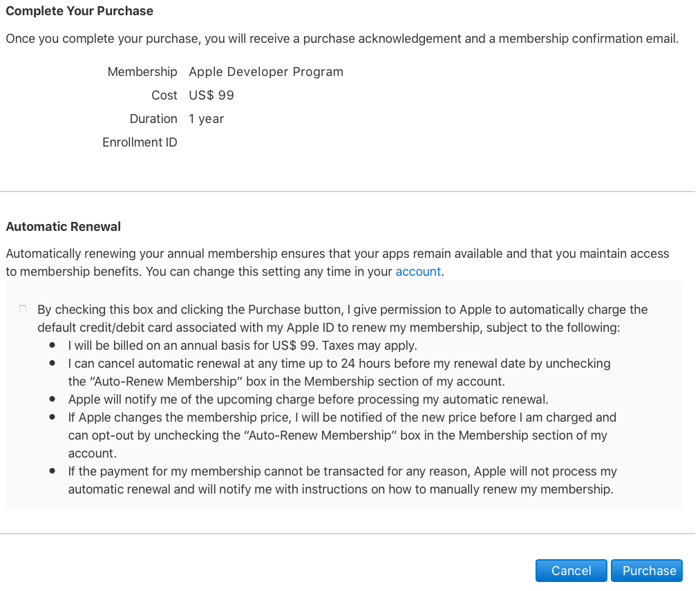Click the Enrollment ID label

pyautogui.click(x=140, y=142)
